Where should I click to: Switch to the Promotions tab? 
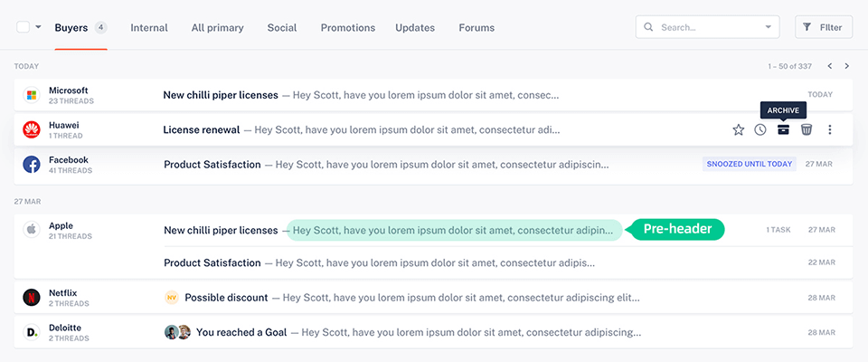point(347,28)
